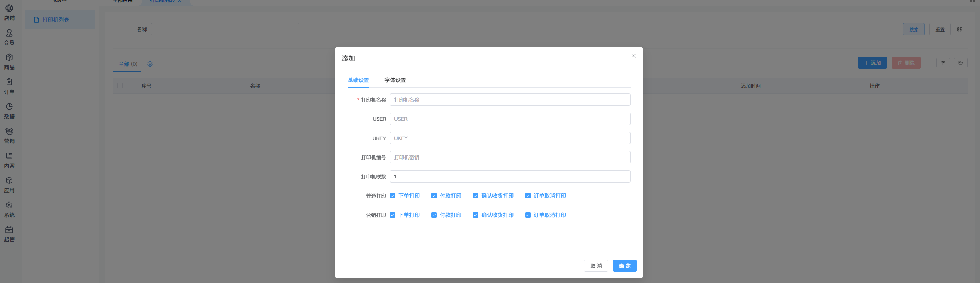Click the 序号 column header
The image size is (980, 283).
(146, 86)
